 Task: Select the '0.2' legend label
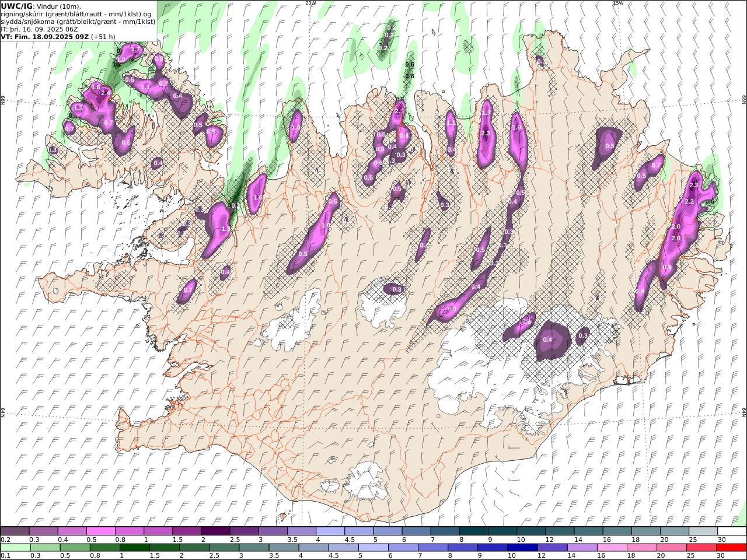coord(5,540)
